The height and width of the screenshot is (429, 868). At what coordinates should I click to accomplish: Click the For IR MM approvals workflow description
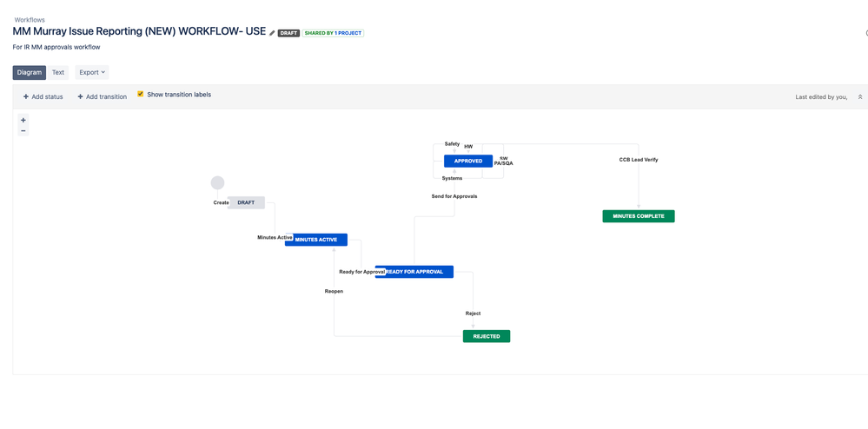point(56,47)
